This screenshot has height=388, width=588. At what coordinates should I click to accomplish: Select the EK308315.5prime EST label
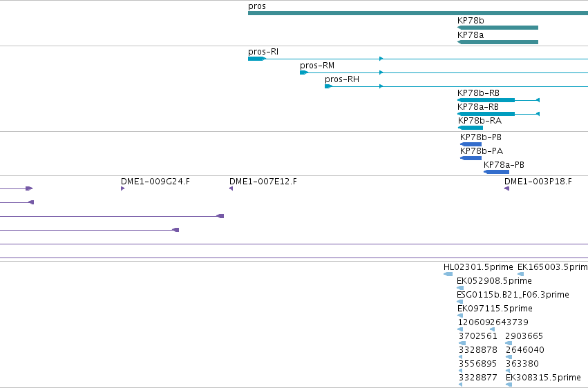pos(543,377)
